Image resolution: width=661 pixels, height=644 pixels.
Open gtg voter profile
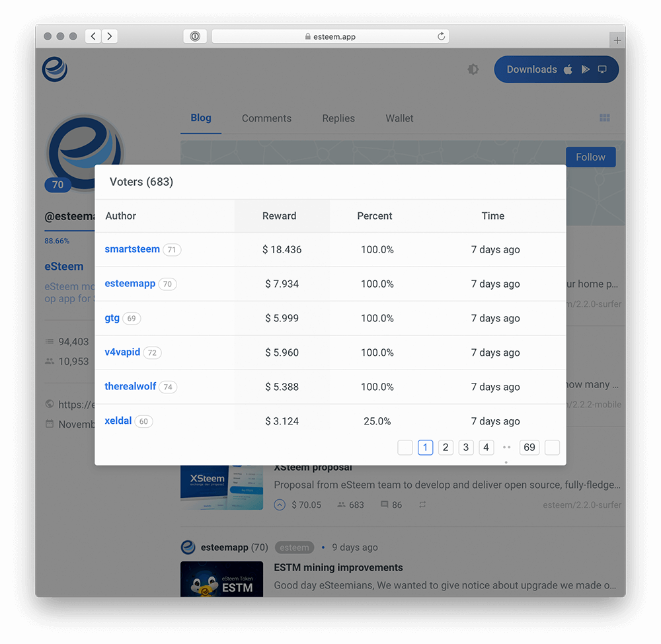pos(112,318)
